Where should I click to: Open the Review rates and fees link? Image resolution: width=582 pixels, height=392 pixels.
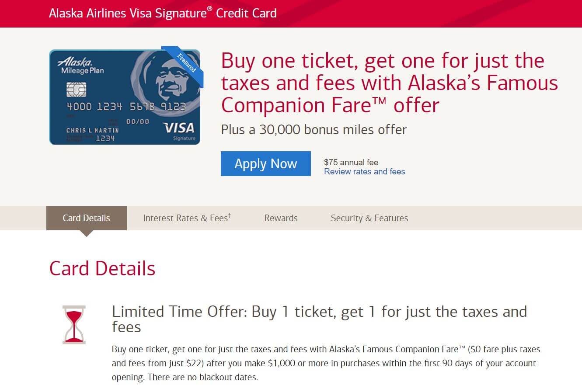364,171
